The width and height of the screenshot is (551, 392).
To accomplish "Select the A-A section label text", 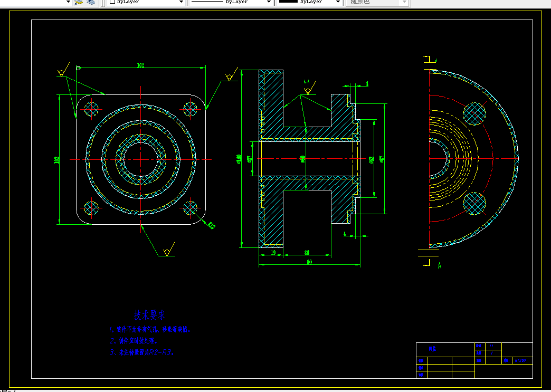I will tap(307, 82).
